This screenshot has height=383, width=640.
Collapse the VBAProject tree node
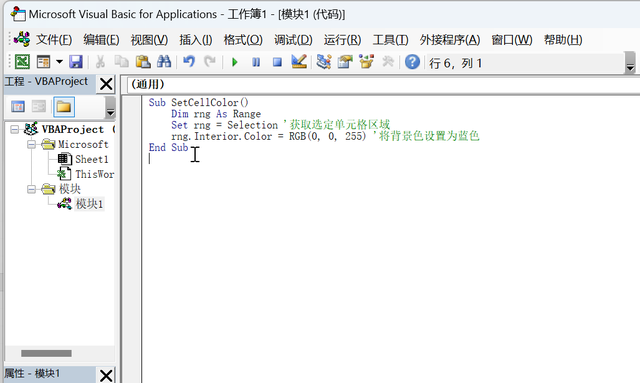click(15, 129)
